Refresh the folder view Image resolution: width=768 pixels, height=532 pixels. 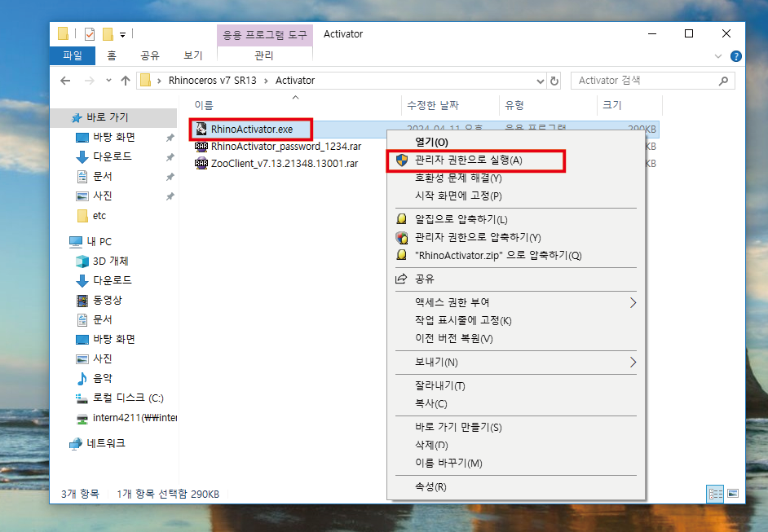[554, 81]
